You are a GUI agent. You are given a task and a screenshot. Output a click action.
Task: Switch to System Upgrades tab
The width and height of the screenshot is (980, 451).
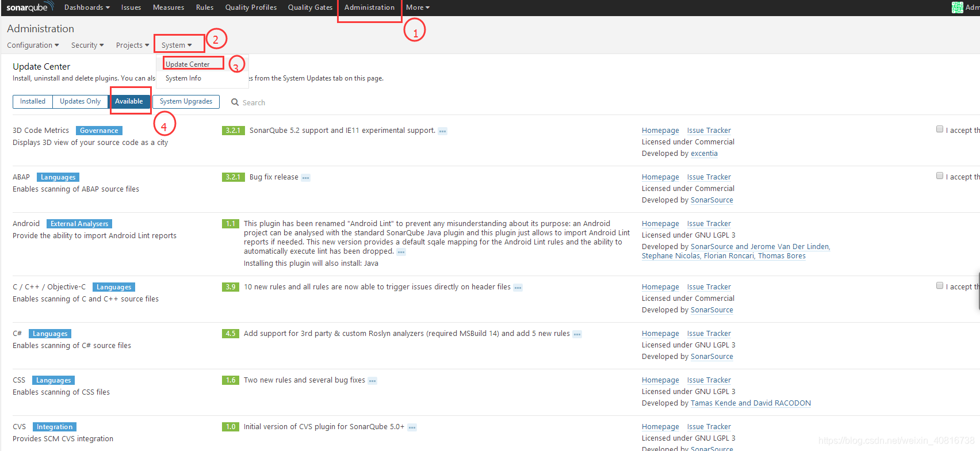coord(186,101)
